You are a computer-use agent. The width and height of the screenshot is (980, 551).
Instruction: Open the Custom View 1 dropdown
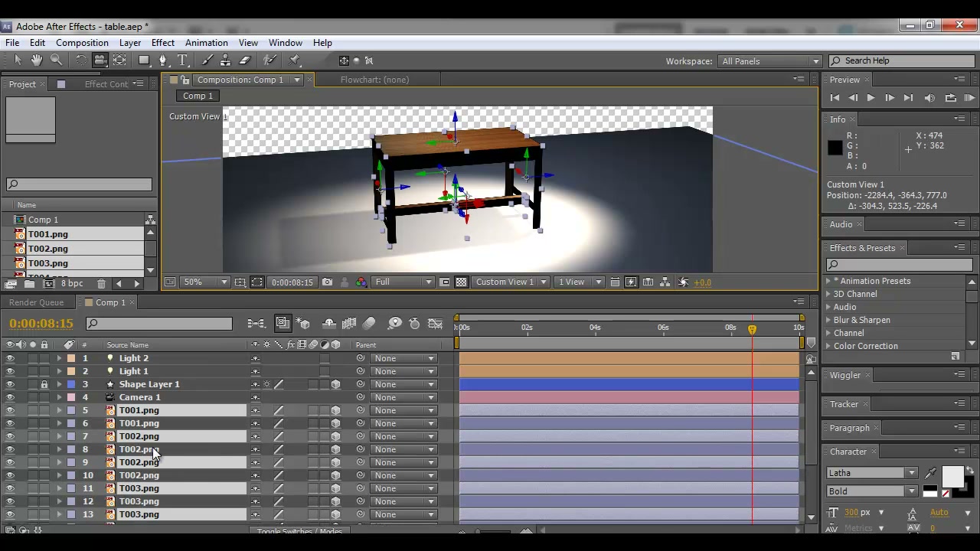click(511, 282)
